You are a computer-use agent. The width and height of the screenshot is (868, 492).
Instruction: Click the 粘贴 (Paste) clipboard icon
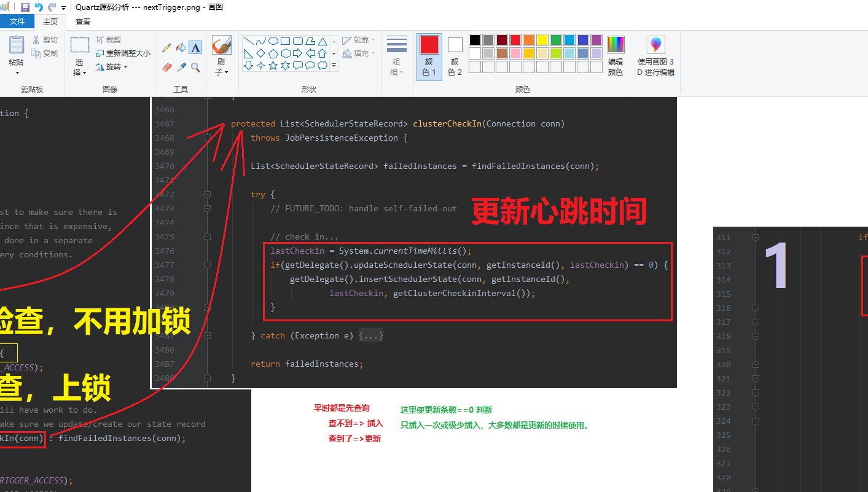(17, 45)
